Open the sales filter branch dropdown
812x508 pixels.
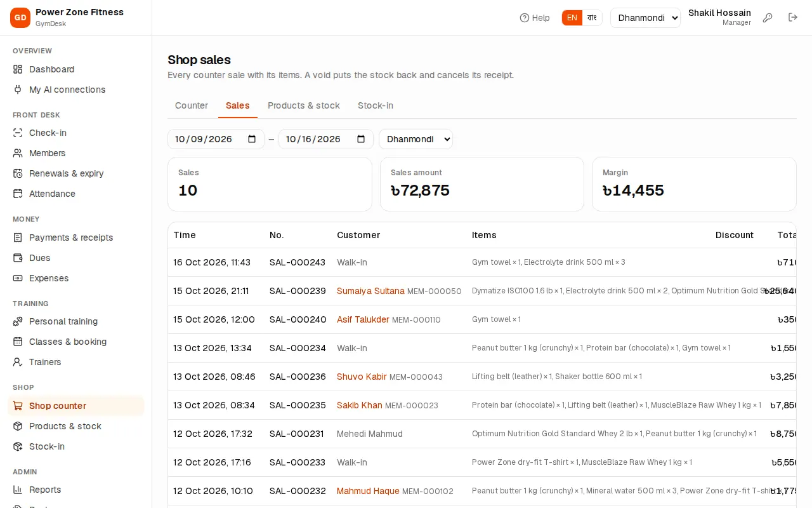(x=416, y=139)
